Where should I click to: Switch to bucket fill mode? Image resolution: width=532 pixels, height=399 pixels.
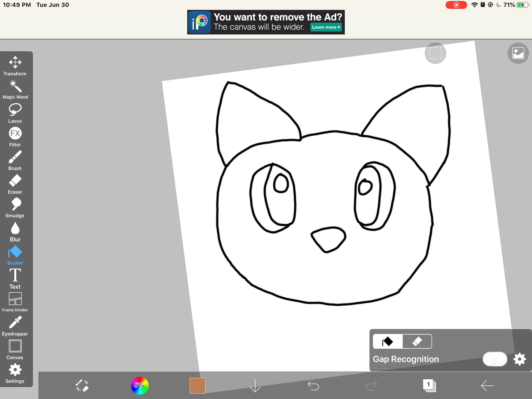pos(388,341)
